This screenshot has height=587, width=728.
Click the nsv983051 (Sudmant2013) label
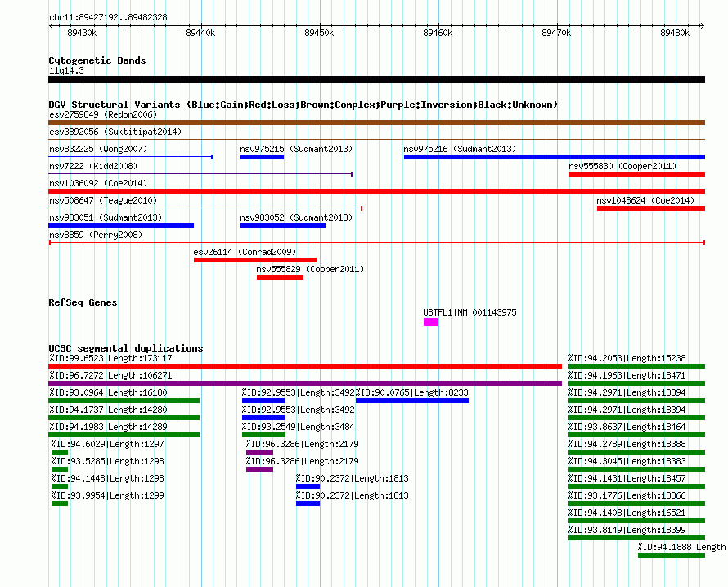[x=106, y=217]
